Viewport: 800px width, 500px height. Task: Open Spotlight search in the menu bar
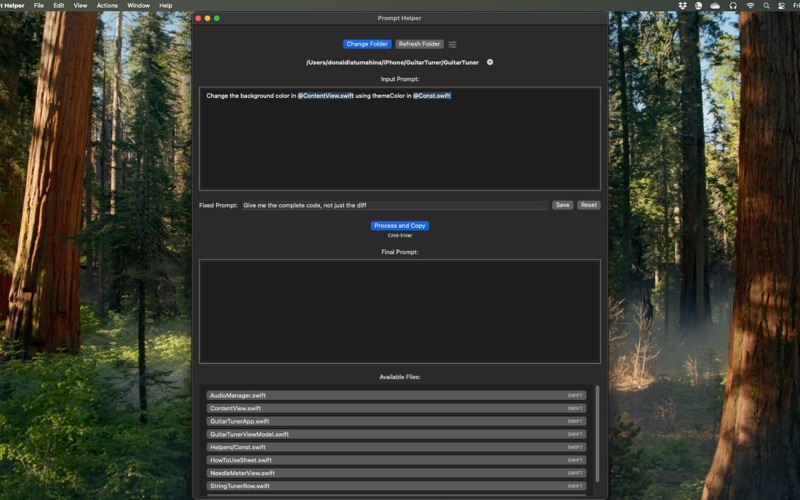point(766,6)
